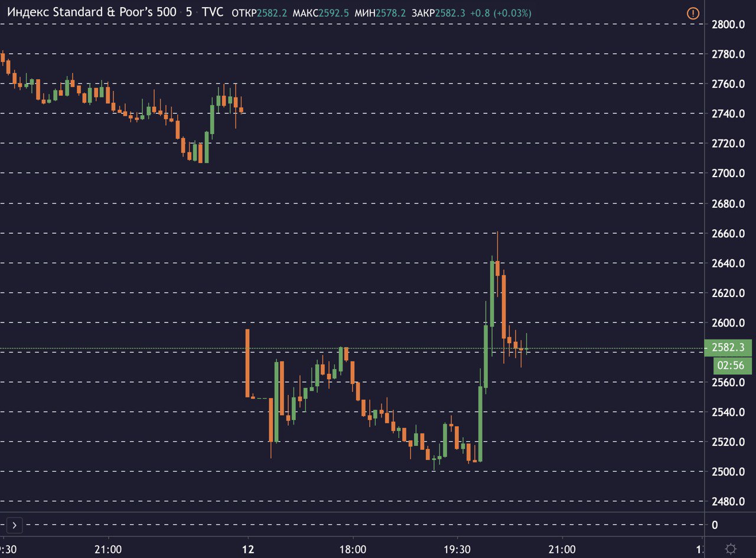
Task: Click date label 12 on time axis
Action: click(247, 549)
